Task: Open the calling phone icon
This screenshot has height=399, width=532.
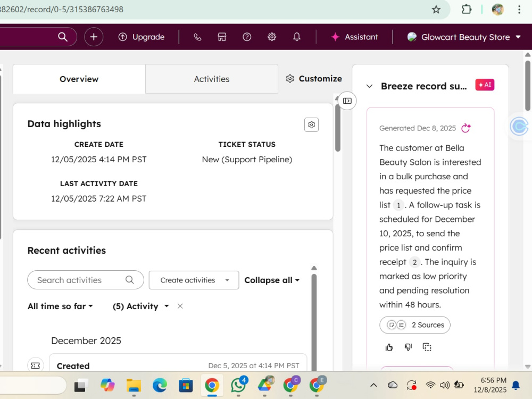Action: [197, 37]
